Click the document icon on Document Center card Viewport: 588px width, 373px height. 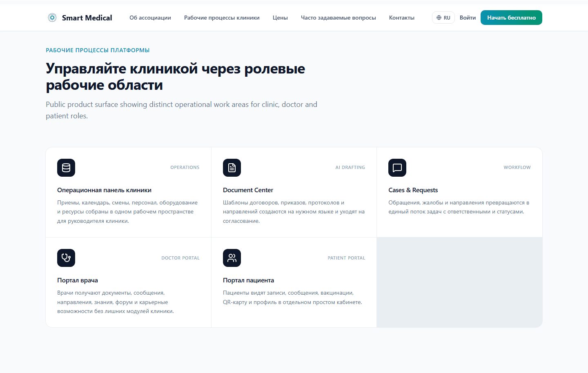tap(232, 168)
